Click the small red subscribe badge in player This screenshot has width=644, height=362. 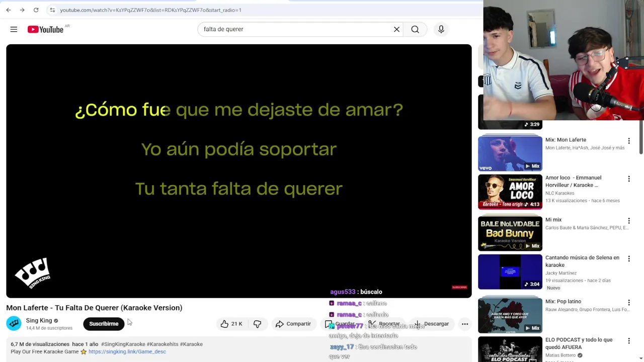pyautogui.click(x=459, y=287)
